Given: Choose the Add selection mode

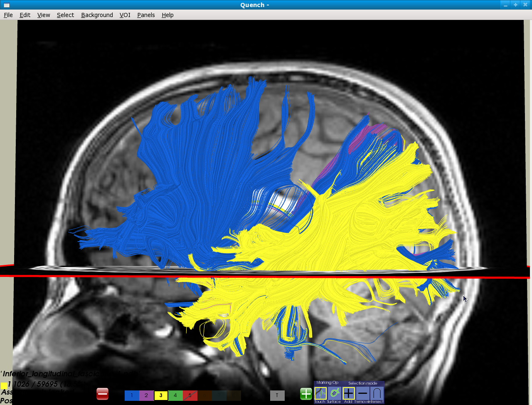Looking at the screenshot, I should click(348, 393).
